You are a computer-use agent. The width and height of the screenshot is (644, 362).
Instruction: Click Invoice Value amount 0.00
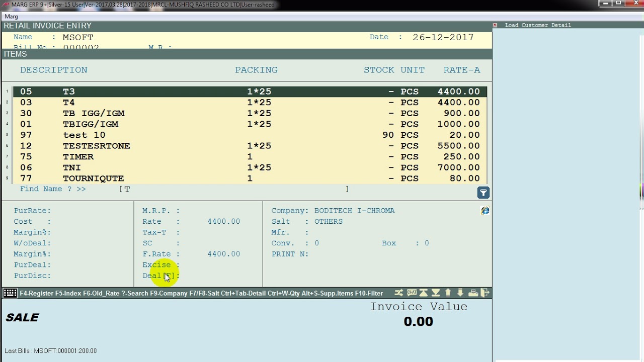click(x=419, y=321)
